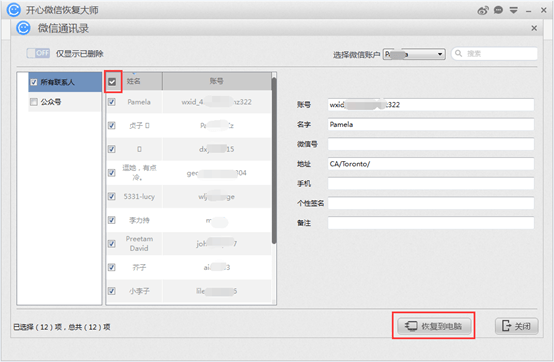Click the 关闭 button

coord(517,326)
